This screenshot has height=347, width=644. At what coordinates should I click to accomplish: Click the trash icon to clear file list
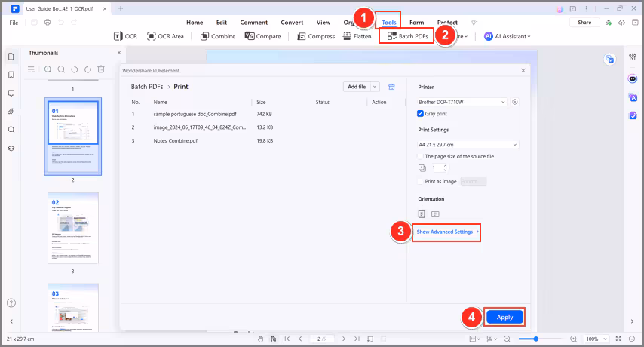click(392, 87)
